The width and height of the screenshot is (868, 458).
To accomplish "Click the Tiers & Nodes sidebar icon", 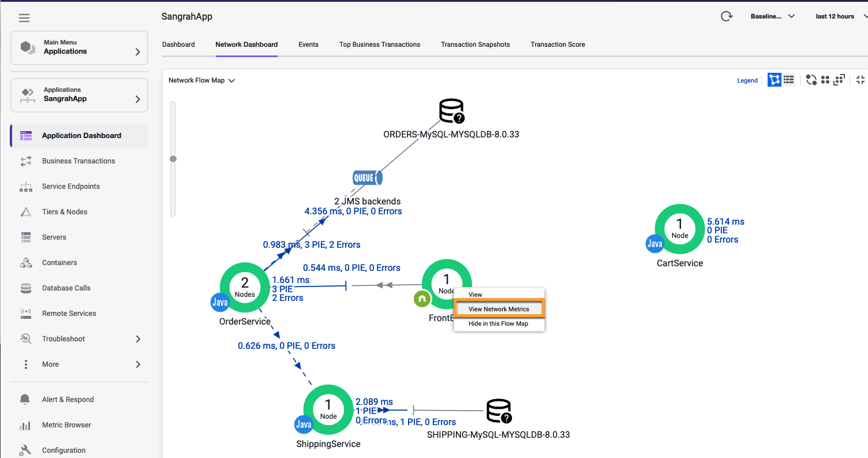I will (x=26, y=212).
